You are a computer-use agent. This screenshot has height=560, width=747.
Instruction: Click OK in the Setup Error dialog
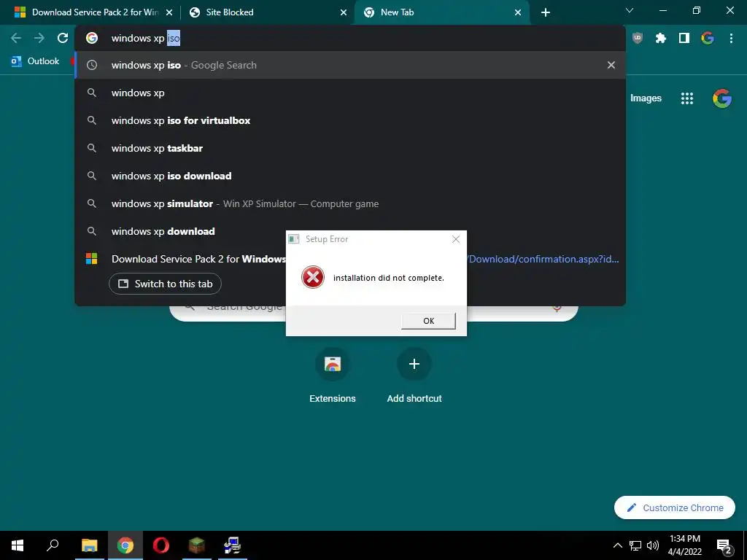point(428,321)
